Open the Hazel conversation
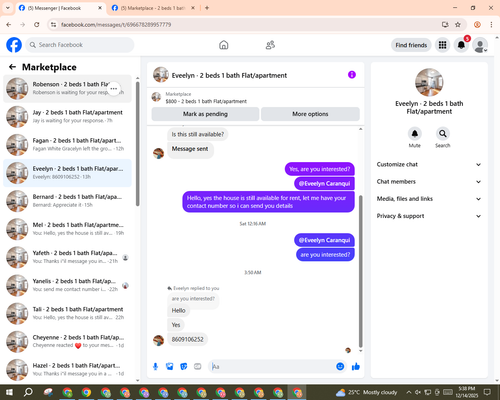The height and width of the screenshot is (400, 500). point(67,370)
